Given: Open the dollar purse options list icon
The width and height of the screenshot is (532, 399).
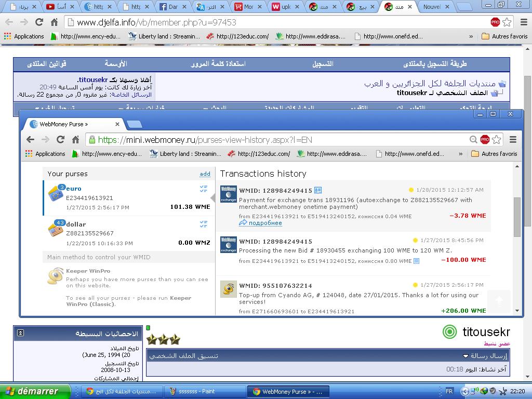Looking at the screenshot, I should click(x=204, y=224).
